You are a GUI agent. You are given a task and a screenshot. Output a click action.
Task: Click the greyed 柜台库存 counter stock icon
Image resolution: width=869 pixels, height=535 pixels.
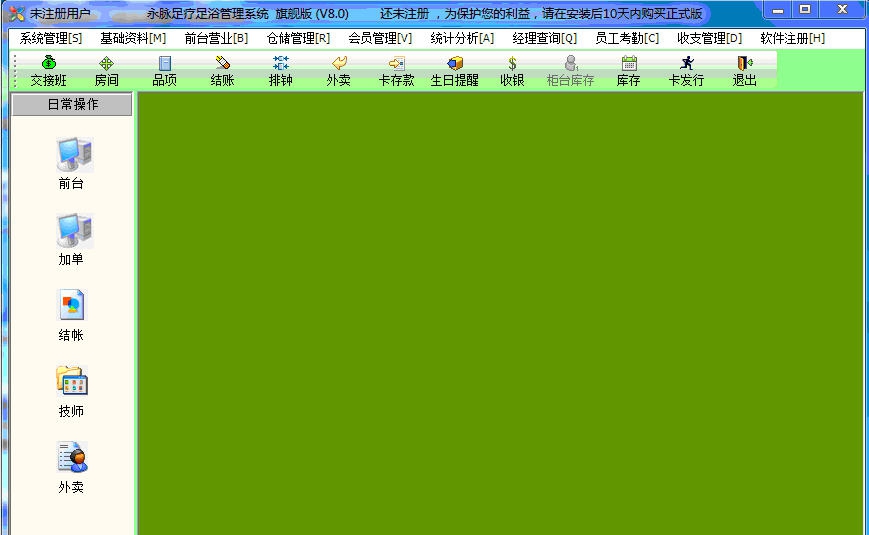(570, 71)
